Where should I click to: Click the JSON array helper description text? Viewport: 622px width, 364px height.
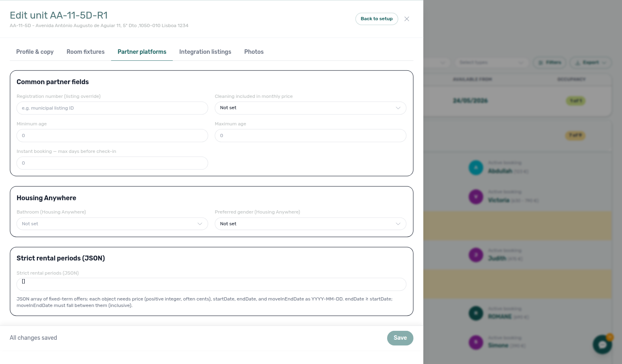click(204, 302)
